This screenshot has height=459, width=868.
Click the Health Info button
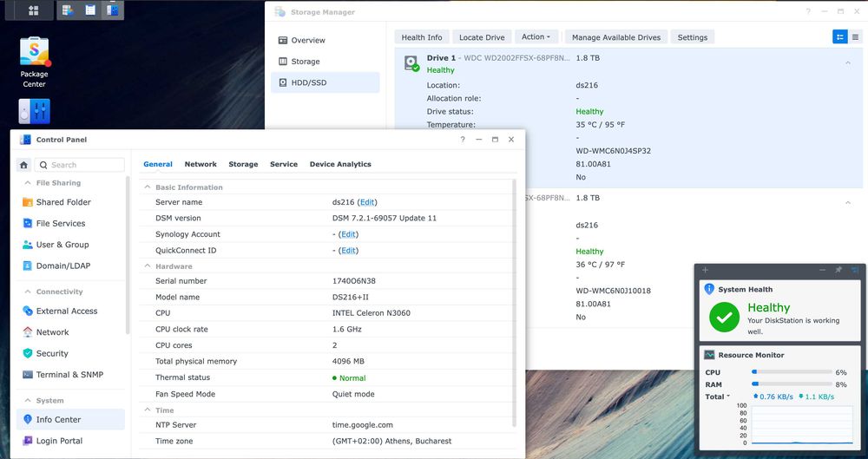[x=422, y=37]
